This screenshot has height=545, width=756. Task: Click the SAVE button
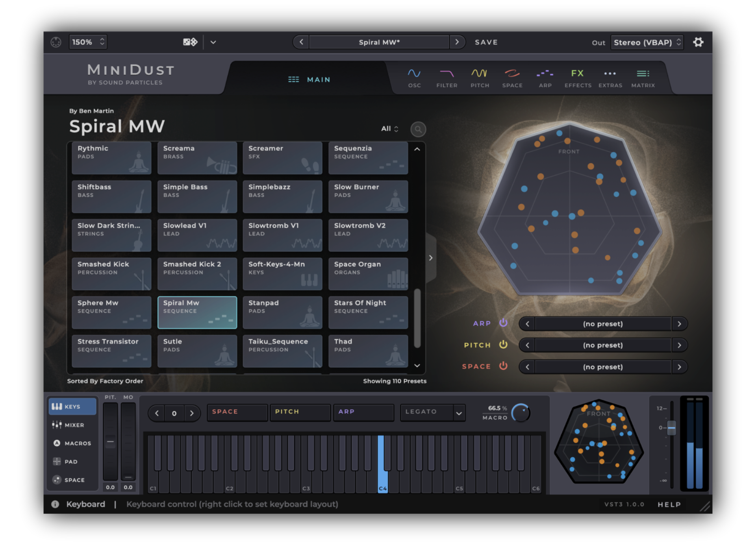tap(486, 42)
